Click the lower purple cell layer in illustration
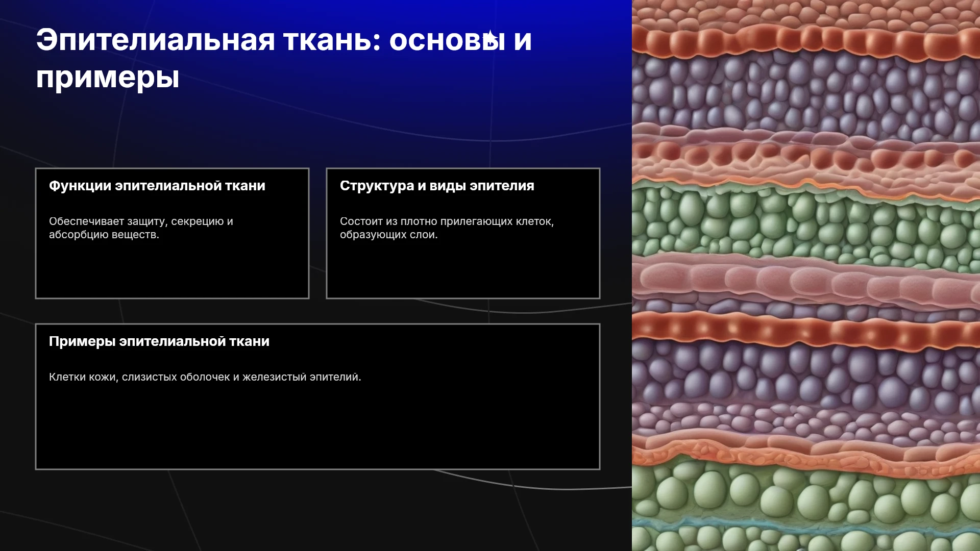980x551 pixels. [x=806, y=378]
